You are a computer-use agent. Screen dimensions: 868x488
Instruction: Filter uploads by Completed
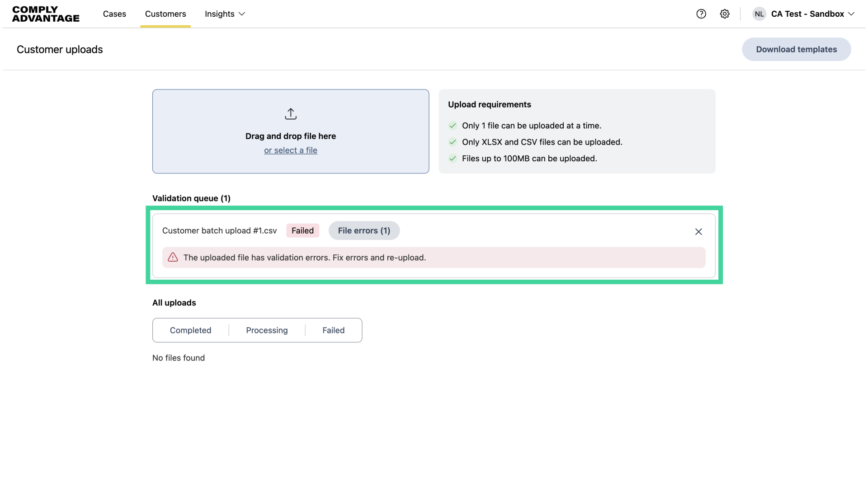[190, 330]
